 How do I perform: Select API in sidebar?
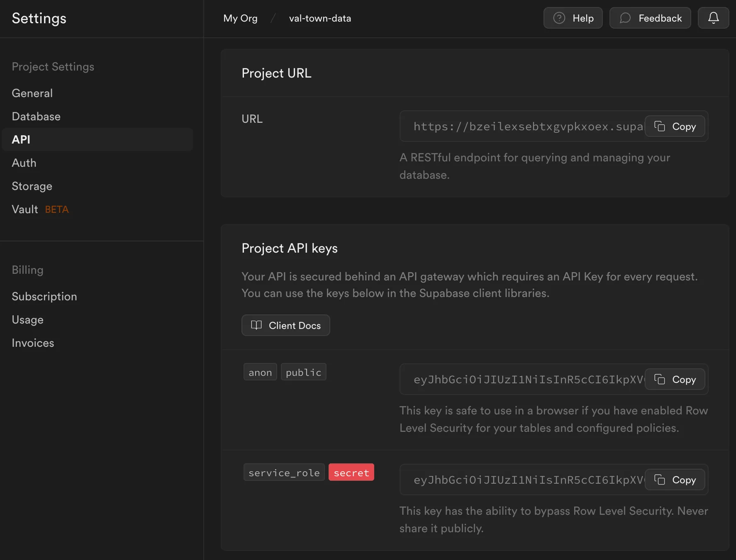point(21,139)
